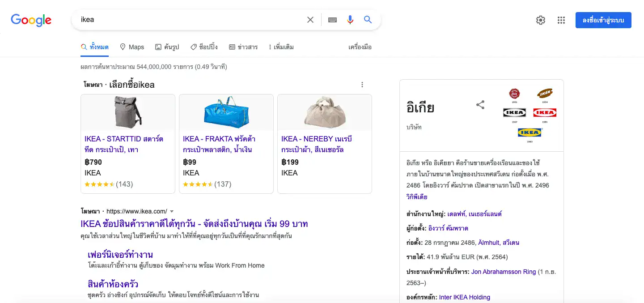Click inside the search input field
This screenshot has width=644, height=303.
point(179,20)
